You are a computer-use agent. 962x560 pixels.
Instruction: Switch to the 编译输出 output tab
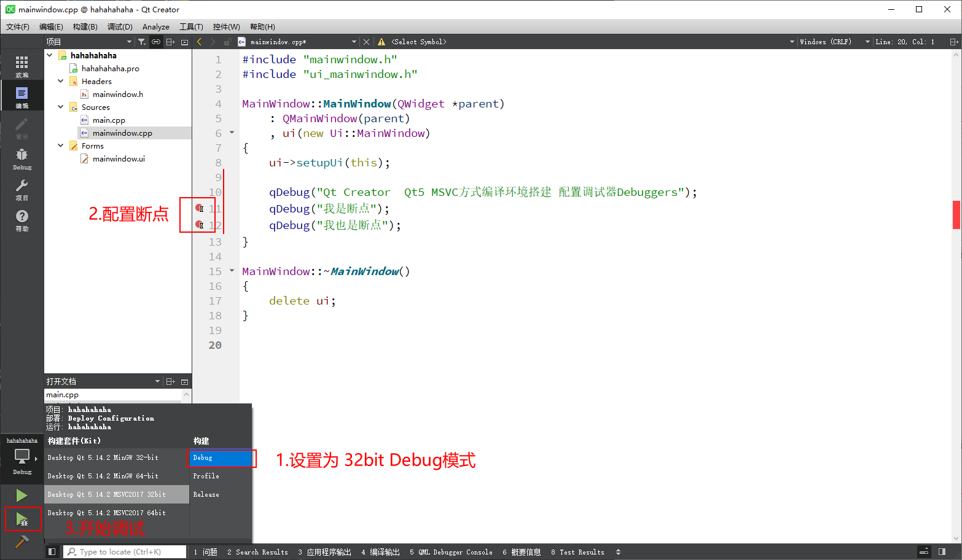tap(386, 551)
